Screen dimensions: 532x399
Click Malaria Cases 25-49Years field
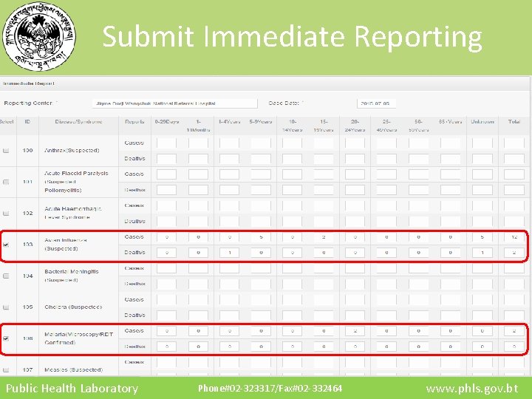click(386, 331)
